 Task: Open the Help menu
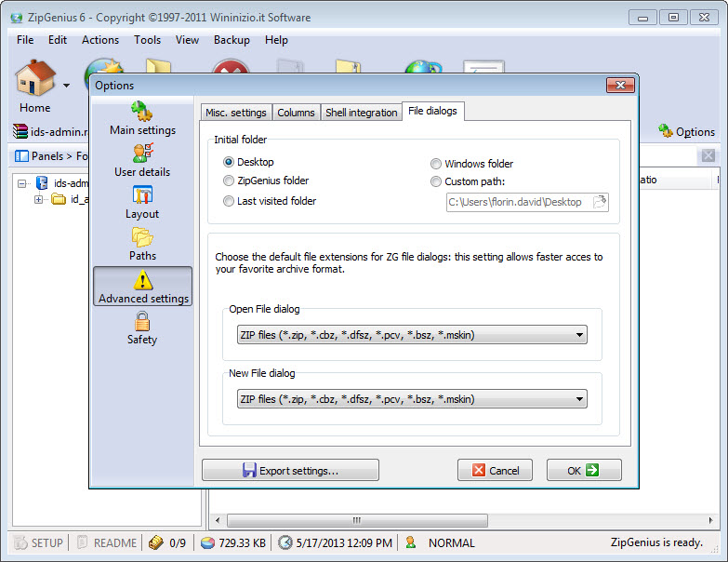pyautogui.click(x=276, y=40)
